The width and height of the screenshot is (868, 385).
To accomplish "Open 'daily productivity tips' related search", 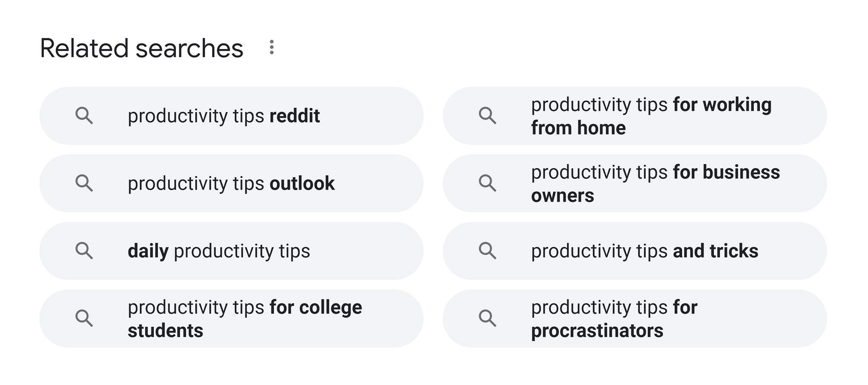I will click(x=231, y=251).
